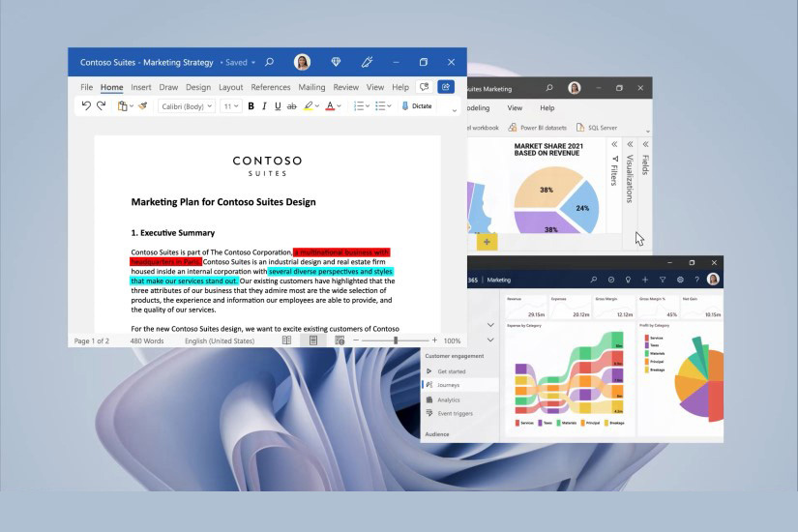Click the settings gear in Dynamics Marketing

coord(680,280)
